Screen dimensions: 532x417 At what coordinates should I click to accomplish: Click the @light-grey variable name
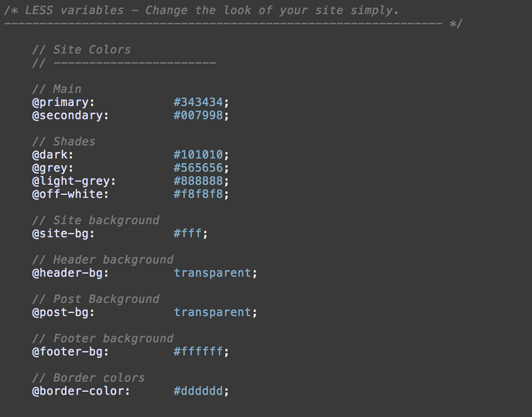pyautogui.click(x=73, y=181)
